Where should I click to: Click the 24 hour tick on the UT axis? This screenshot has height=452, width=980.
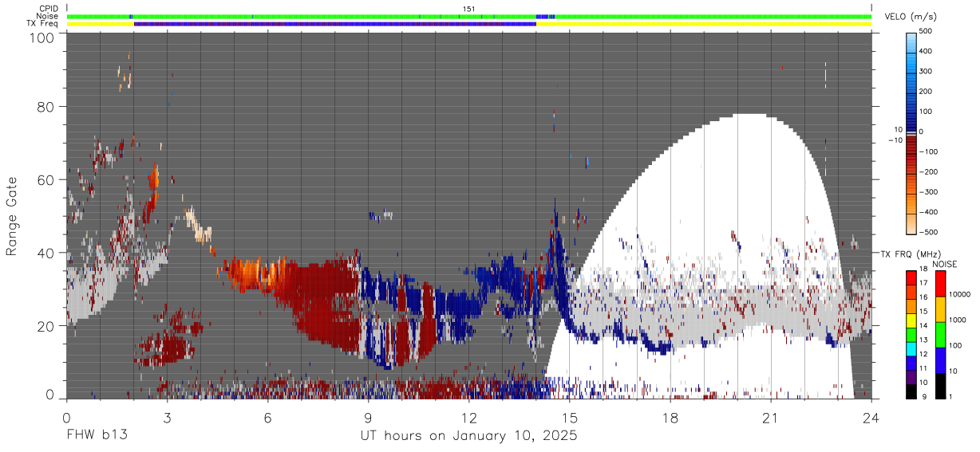pyautogui.click(x=871, y=418)
